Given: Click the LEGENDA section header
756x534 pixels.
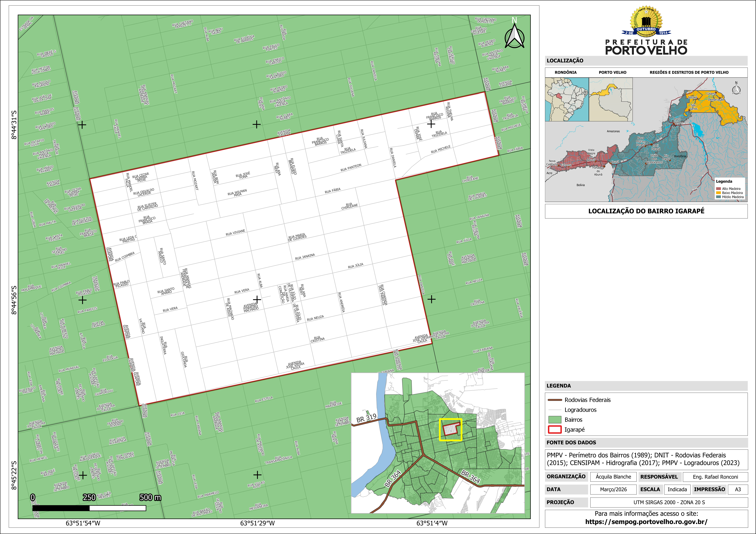Looking at the screenshot, I should 559,386.
